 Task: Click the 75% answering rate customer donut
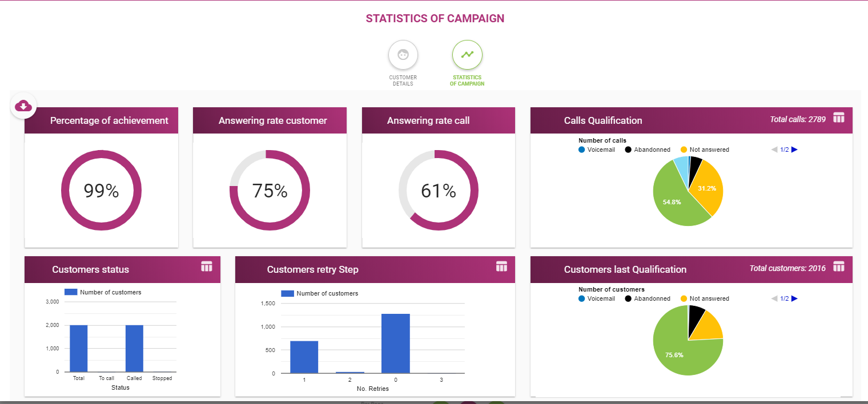(x=270, y=191)
